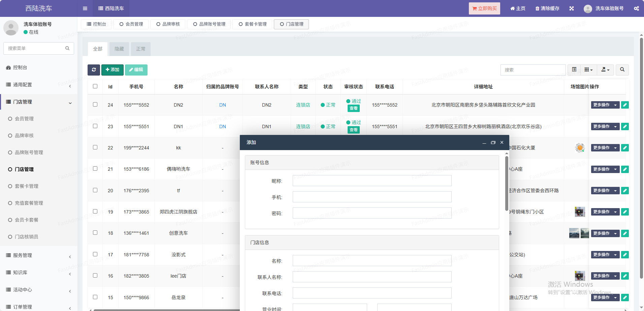
Task: Click the green edit pencil for row 24
Action: tap(625, 105)
